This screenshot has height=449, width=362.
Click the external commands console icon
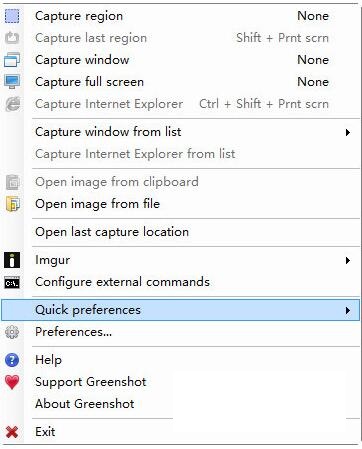(12, 283)
